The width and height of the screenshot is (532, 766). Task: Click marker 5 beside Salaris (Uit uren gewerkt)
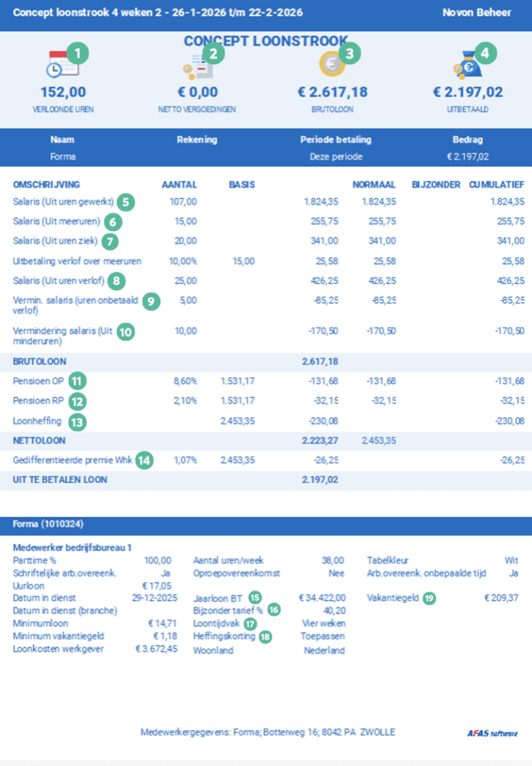pyautogui.click(x=126, y=201)
